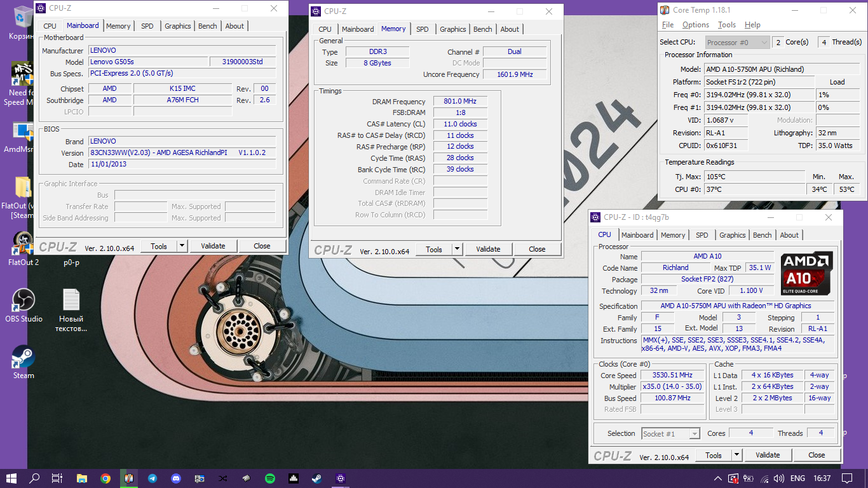Open the Windows Start menu
The height and width of the screenshot is (488, 868).
click(11, 478)
